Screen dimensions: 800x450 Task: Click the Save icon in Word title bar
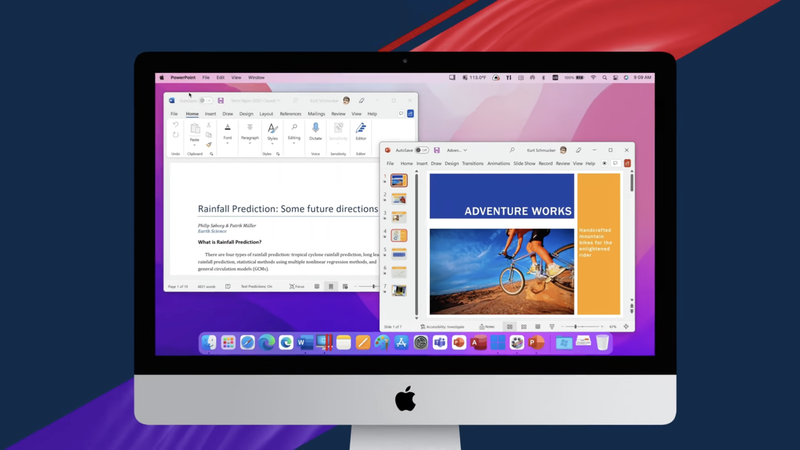click(220, 101)
